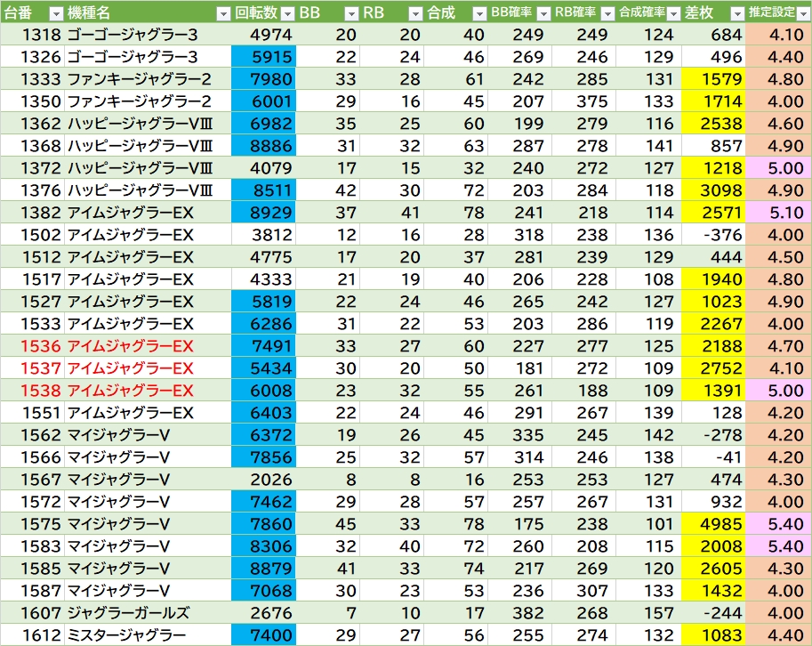Select the red アイムジャグラーEX in row 1537

tap(148, 369)
